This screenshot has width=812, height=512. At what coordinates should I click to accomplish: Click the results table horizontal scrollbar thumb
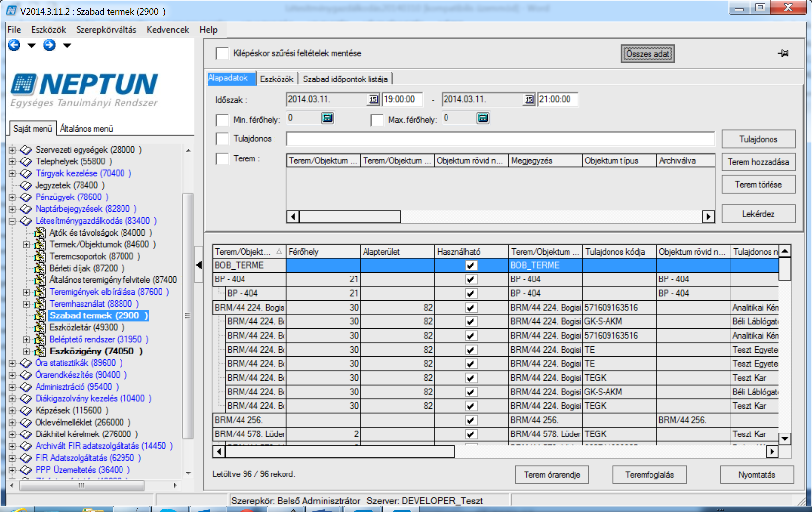tap(340, 451)
